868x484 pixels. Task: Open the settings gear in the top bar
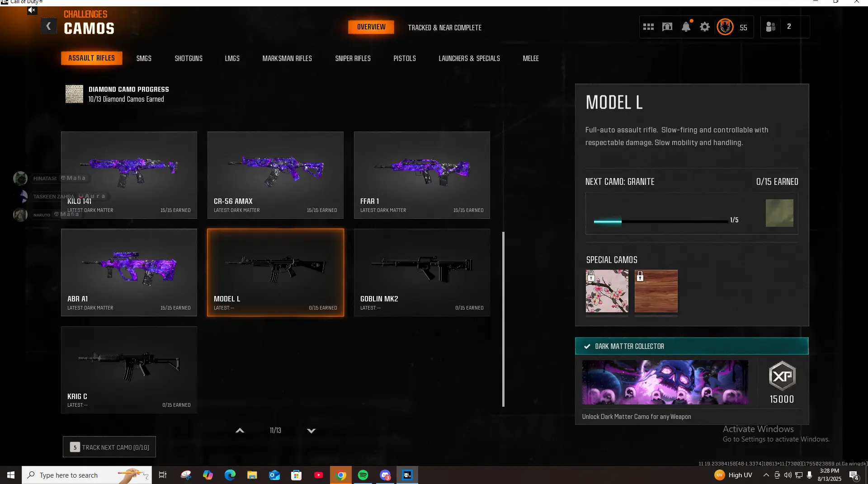(705, 27)
